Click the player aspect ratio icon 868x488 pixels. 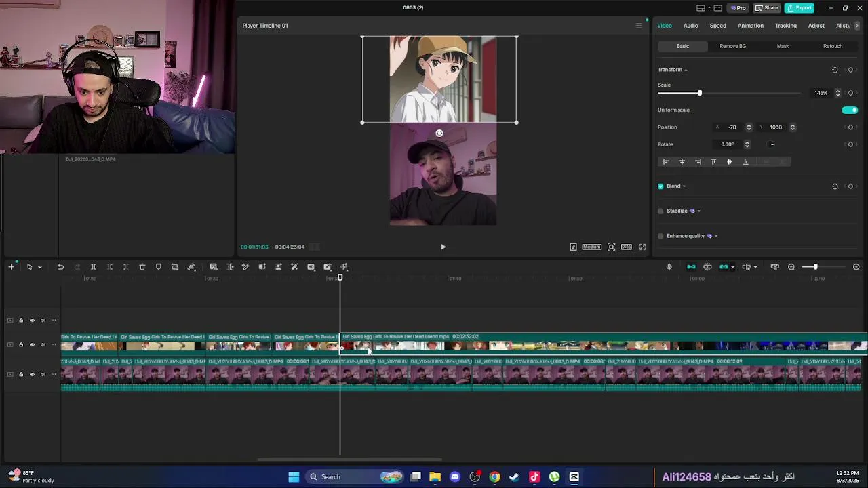click(627, 247)
